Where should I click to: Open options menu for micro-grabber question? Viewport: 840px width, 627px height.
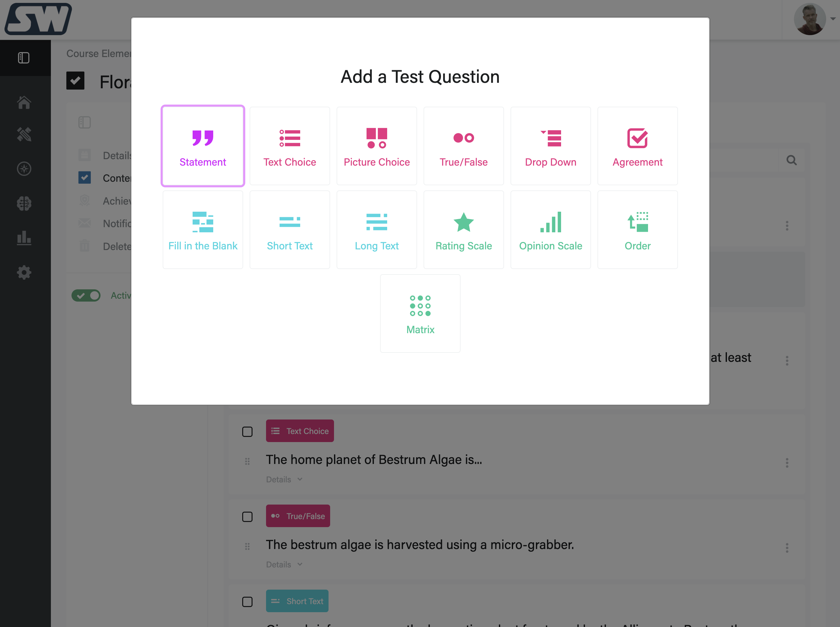pyautogui.click(x=787, y=548)
